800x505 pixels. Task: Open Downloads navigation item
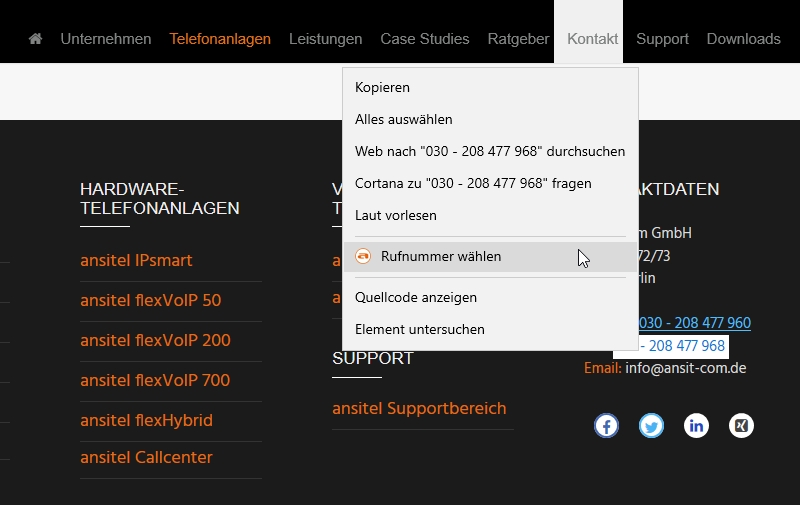coord(743,39)
